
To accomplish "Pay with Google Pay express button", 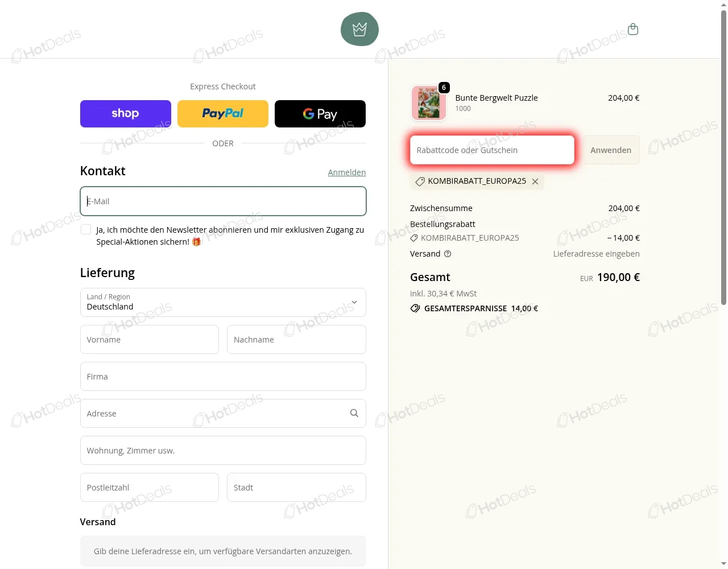I will [x=320, y=114].
